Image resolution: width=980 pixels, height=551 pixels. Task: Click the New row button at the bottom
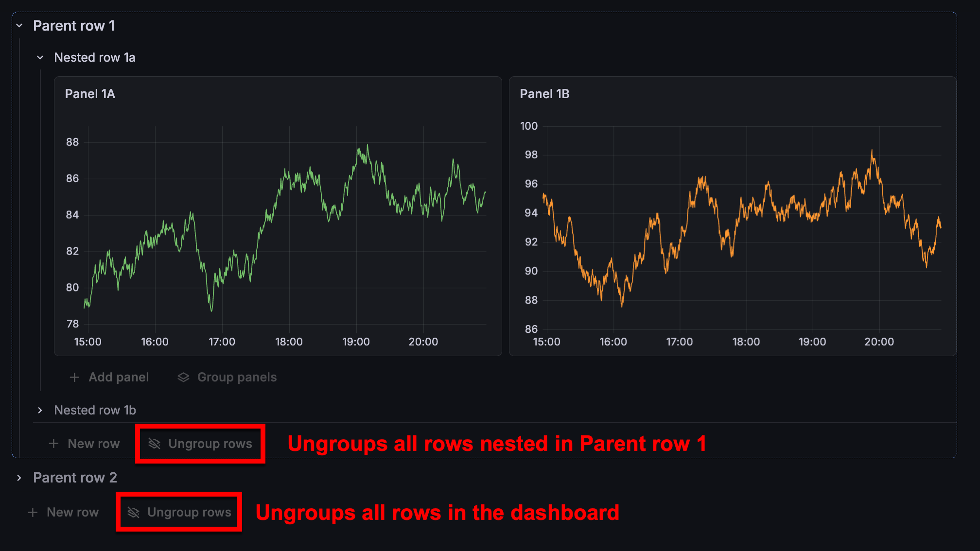click(x=73, y=512)
